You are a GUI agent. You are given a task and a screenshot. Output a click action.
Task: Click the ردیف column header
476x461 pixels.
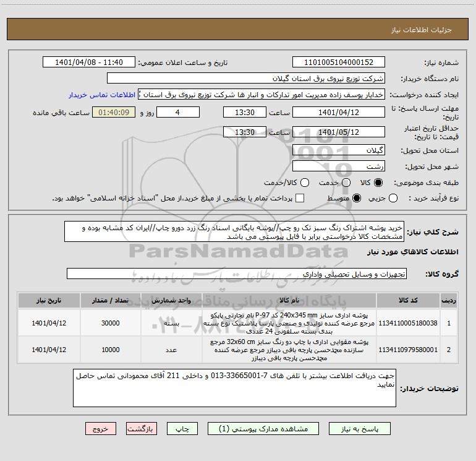pos(449,300)
